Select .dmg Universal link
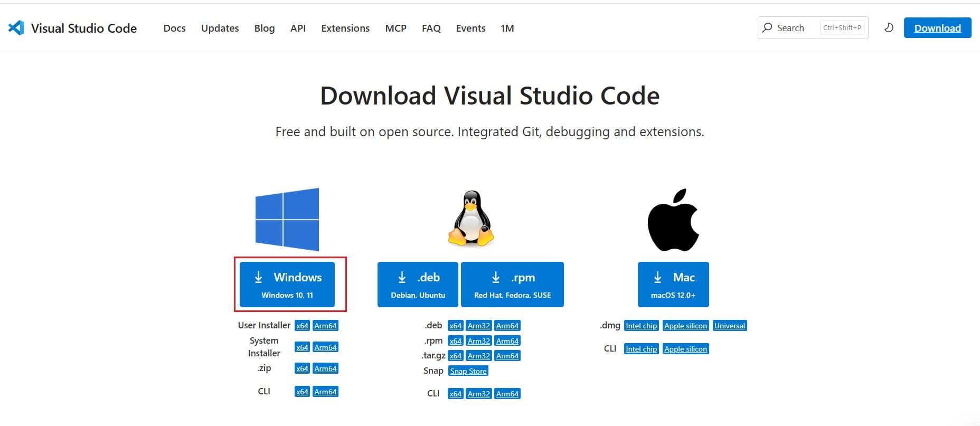Viewport: 980px width, 426px height. point(730,326)
